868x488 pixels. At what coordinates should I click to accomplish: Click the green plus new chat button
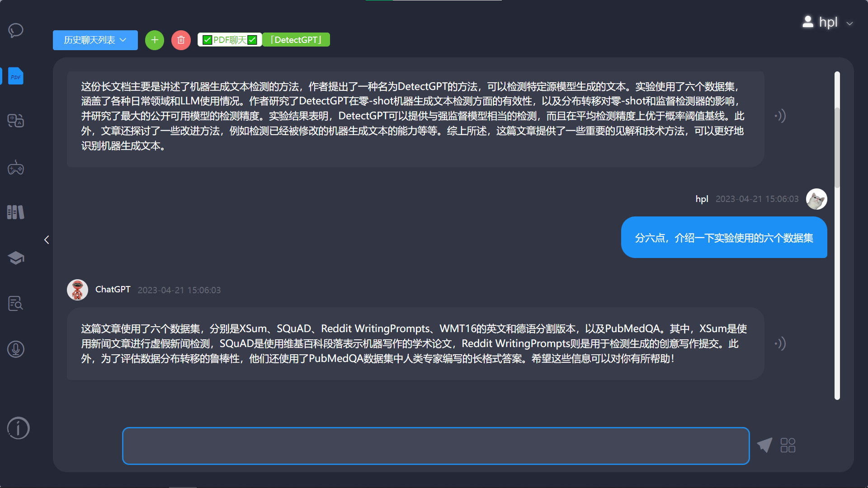(155, 40)
